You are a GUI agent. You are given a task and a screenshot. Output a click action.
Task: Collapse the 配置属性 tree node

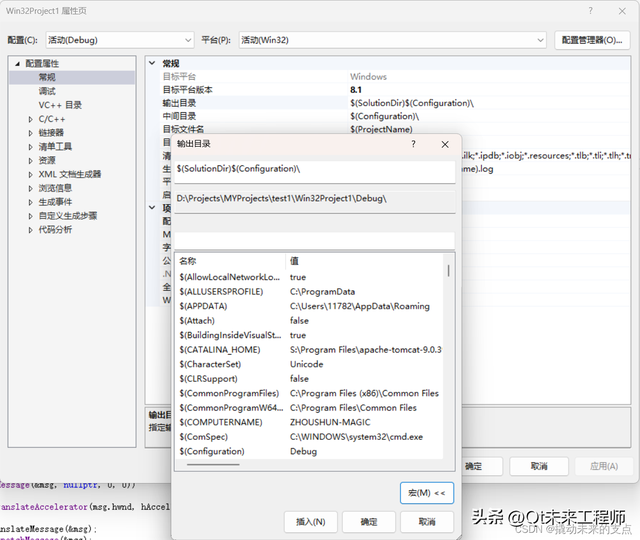[x=18, y=64]
